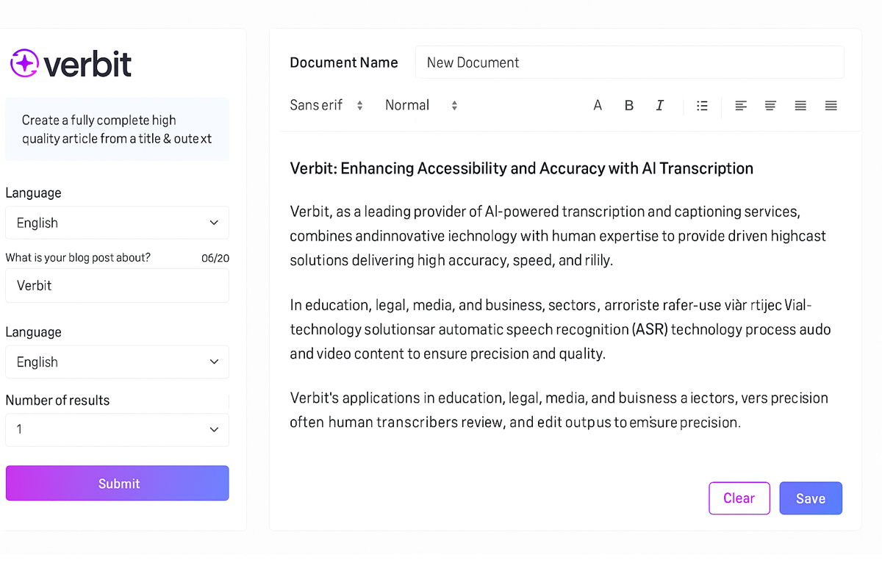Open the Sans Serif font dropdown
The width and height of the screenshot is (882, 588).
(326, 105)
